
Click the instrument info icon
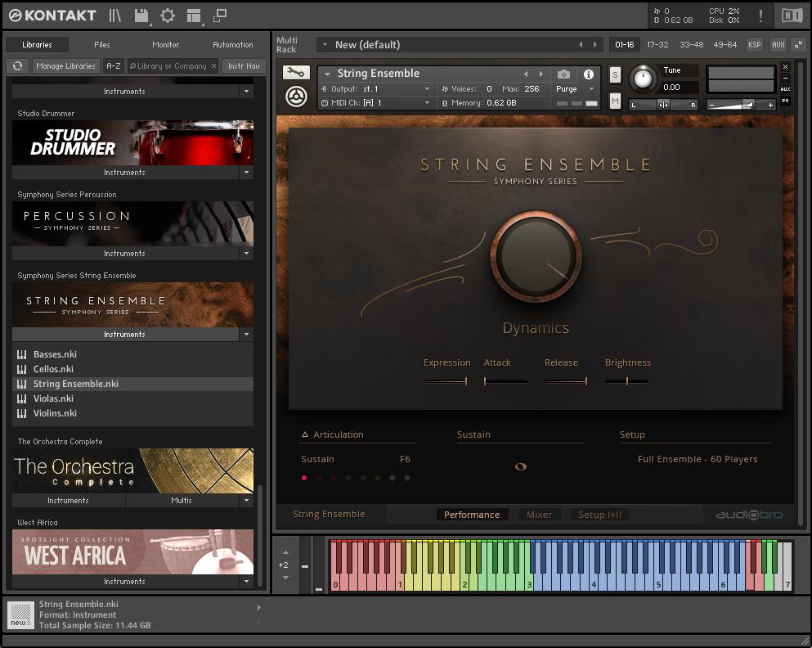588,74
